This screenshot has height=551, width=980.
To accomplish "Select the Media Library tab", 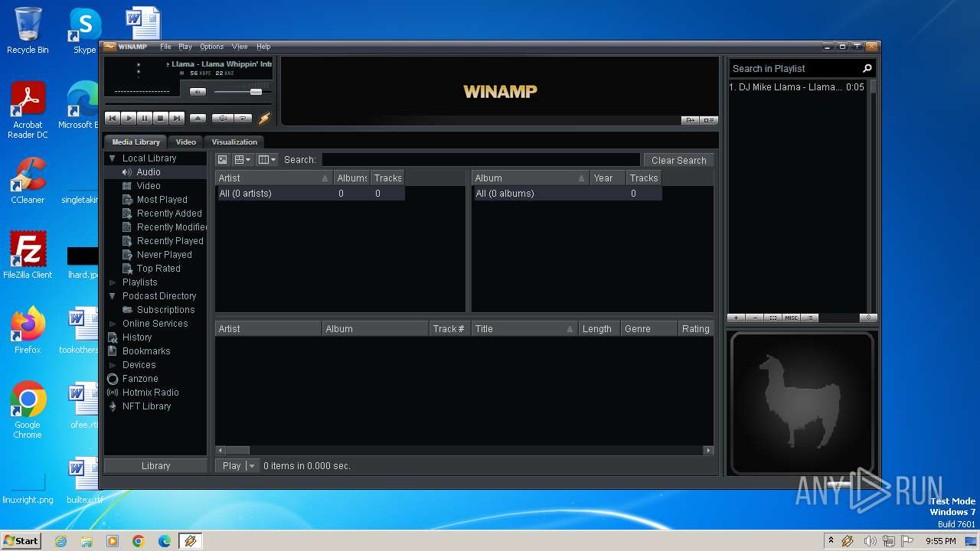I will point(136,142).
